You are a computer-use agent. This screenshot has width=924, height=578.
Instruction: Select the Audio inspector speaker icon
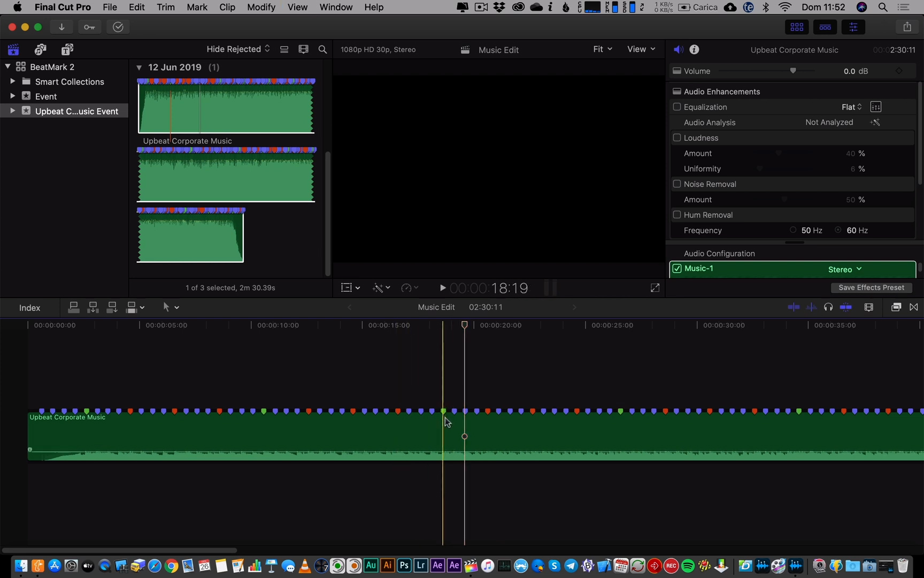tap(679, 49)
